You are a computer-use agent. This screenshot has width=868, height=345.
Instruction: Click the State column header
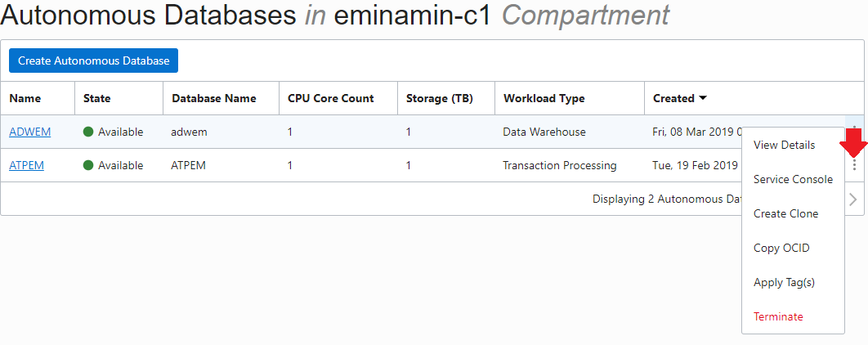point(96,98)
